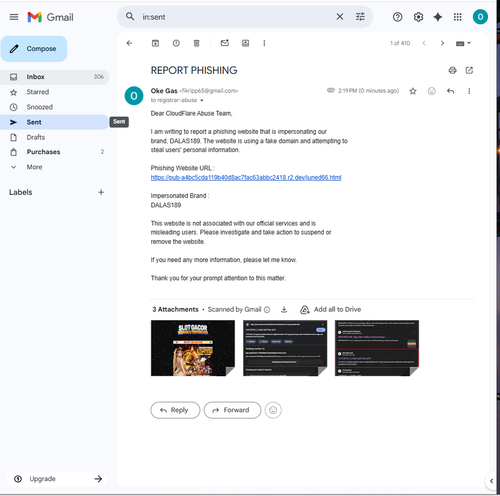The image size is (500, 496).
Task: Go back to the Sent list
Action: click(x=129, y=43)
